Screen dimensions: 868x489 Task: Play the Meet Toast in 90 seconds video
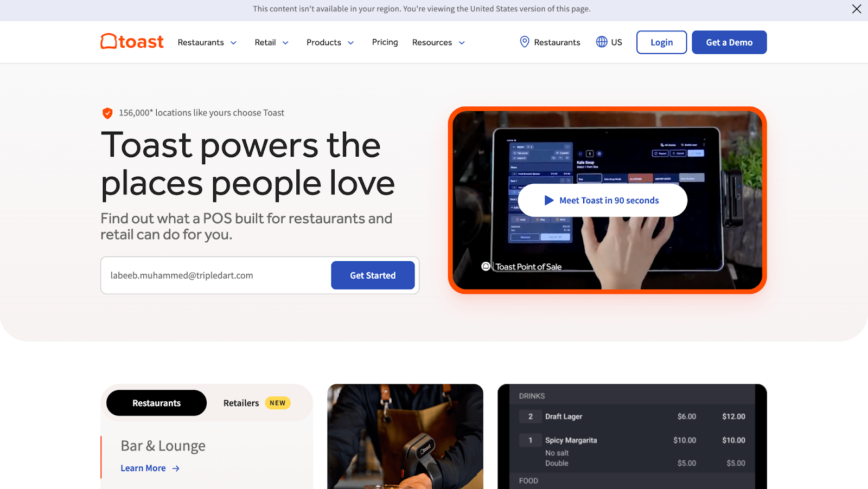[x=603, y=201]
